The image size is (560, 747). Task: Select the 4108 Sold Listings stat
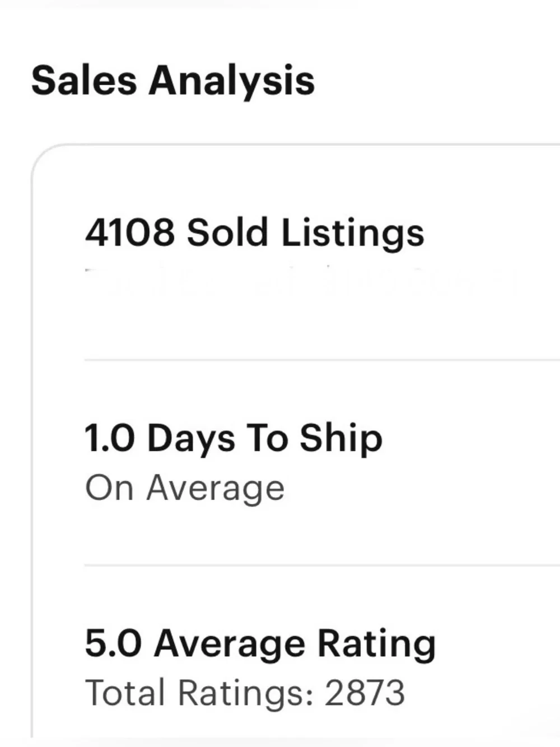coord(255,233)
